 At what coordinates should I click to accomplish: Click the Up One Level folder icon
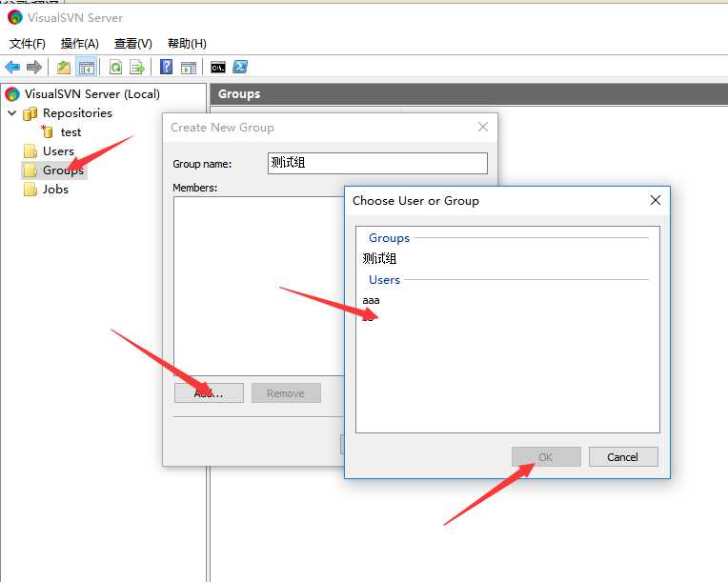point(64,68)
